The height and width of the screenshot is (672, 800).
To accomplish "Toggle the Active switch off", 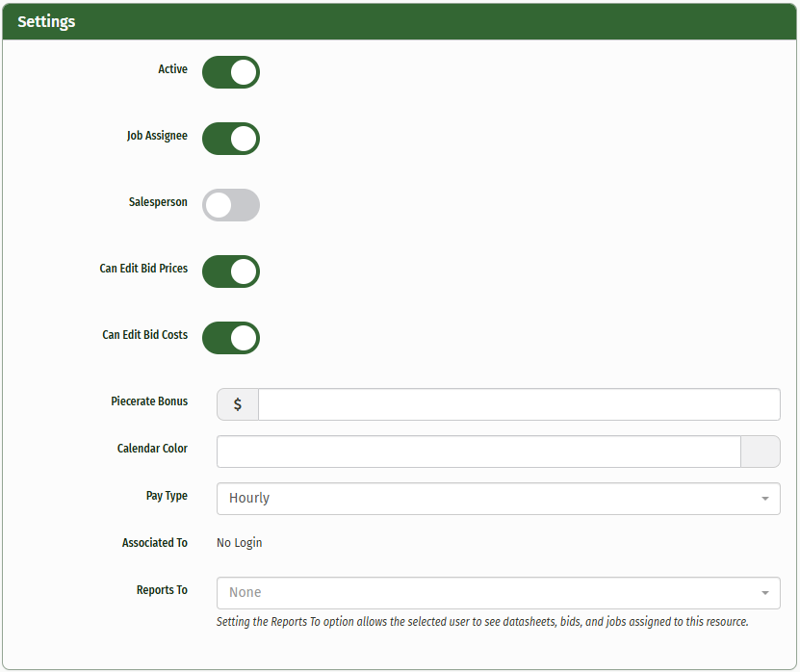I will click(231, 72).
